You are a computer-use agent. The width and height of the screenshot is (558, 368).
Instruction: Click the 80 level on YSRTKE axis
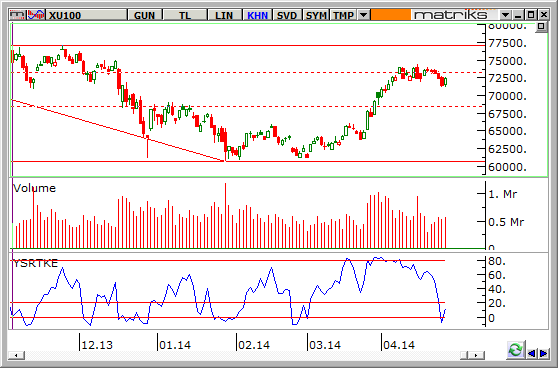coord(497,262)
